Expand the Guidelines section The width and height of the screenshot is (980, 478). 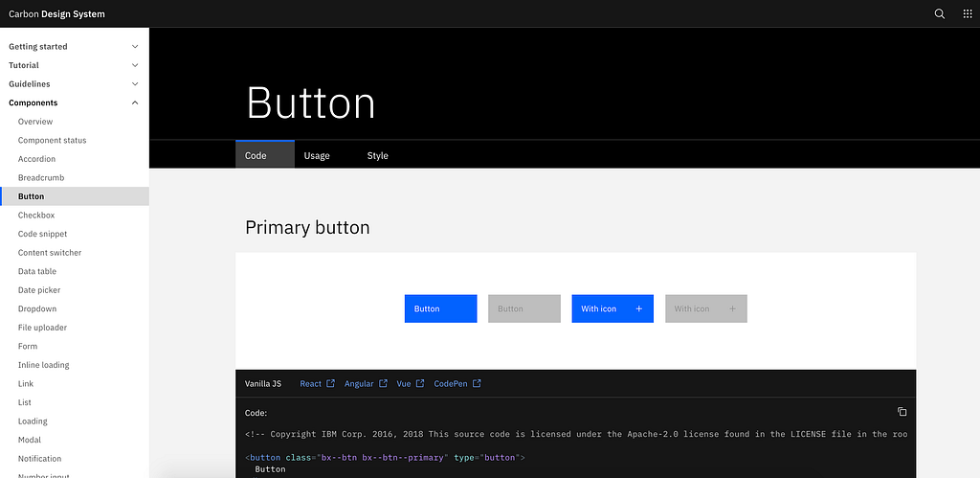coord(135,84)
